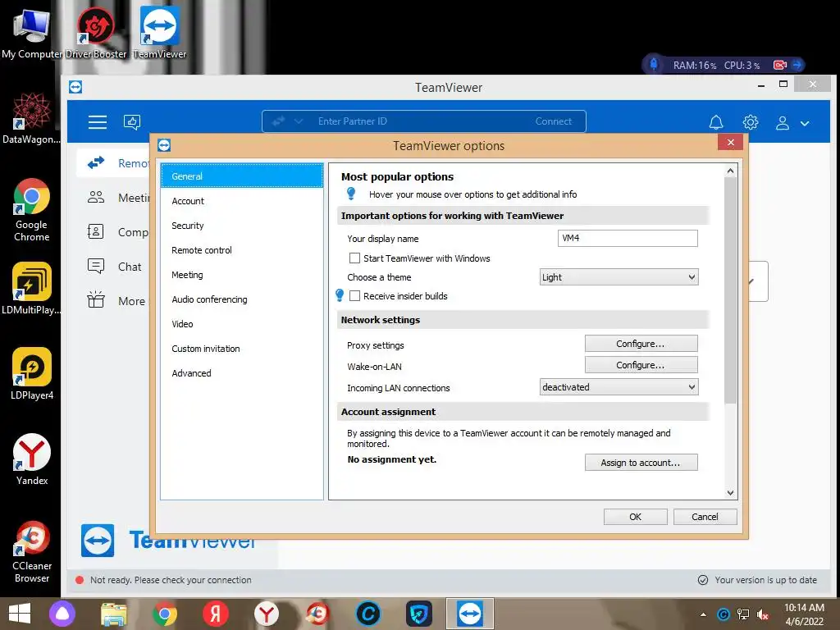Click the feedback thumbs-up icon in TeamViewer toolbar

pyautogui.click(x=132, y=122)
